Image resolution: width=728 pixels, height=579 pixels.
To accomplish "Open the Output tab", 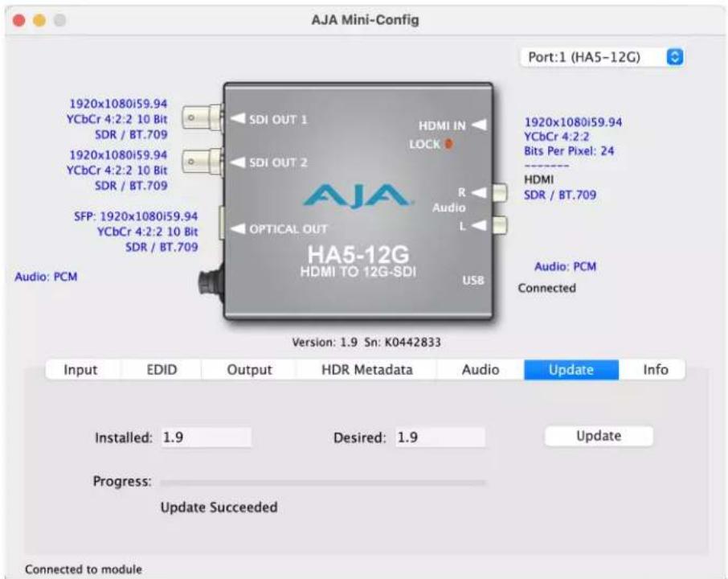I will 249,370.
